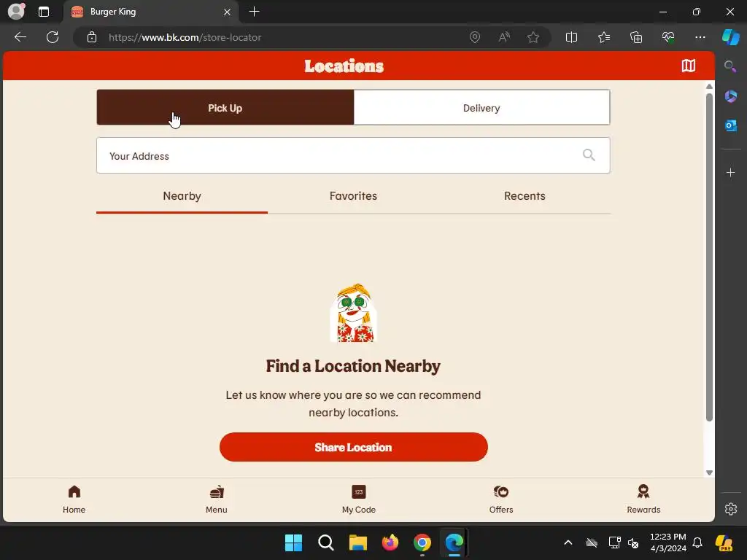Open Browser essentials heart icon
This screenshot has height=560, width=747.
tap(668, 37)
